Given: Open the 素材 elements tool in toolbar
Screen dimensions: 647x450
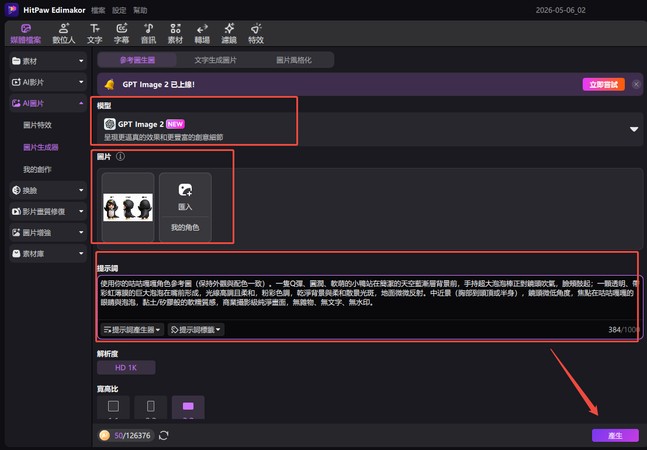Looking at the screenshot, I should point(175,34).
